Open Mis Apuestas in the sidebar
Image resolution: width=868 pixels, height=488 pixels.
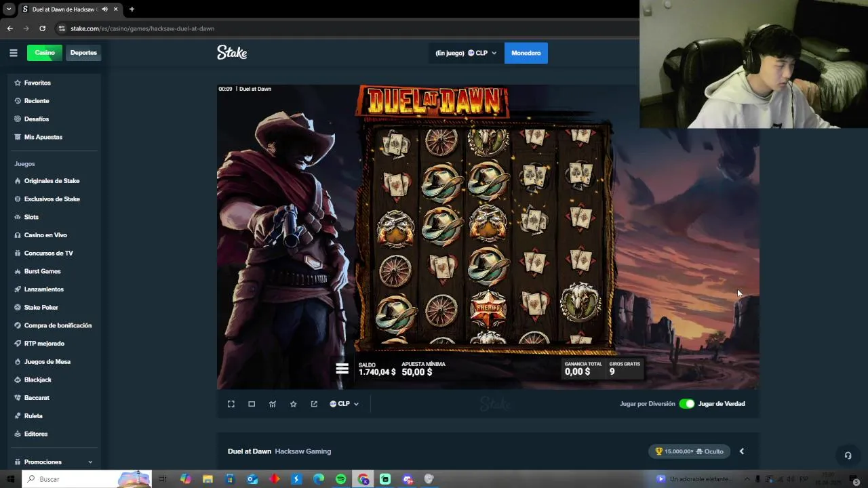tap(43, 137)
